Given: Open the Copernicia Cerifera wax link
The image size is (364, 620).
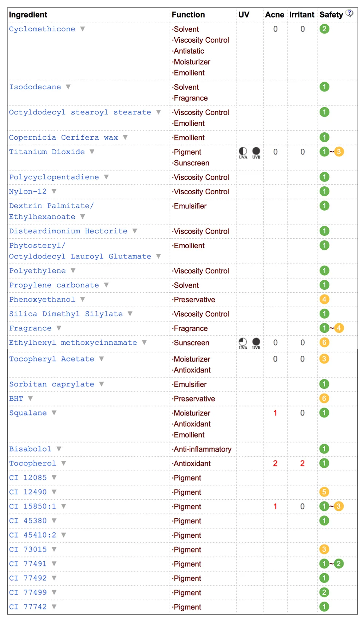Looking at the screenshot, I should pyautogui.click(x=63, y=138).
